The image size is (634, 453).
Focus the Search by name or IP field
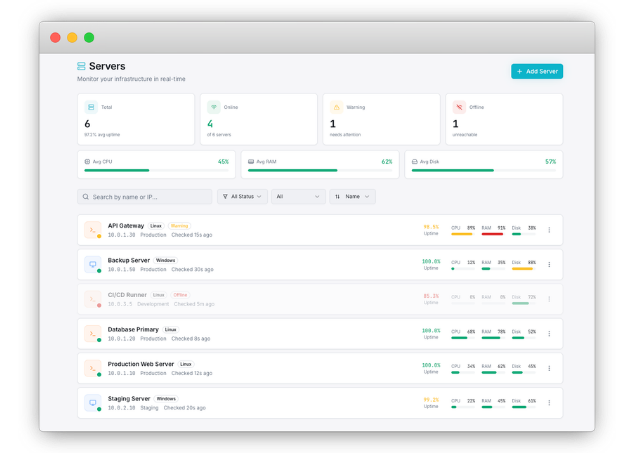[145, 197]
